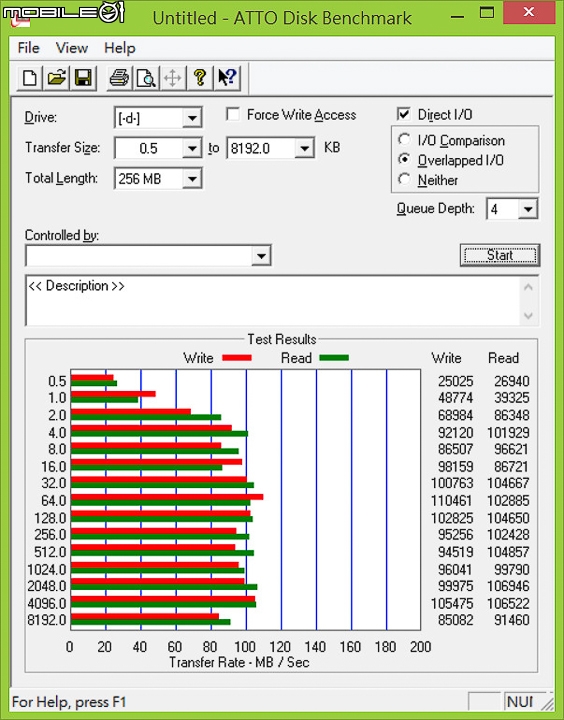The width and height of the screenshot is (564, 720).
Task: Save results with the floppy disk icon
Action: [x=83, y=78]
